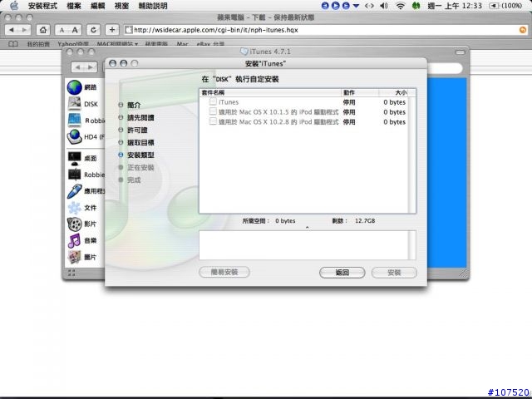Click the battery status indicator
532x399 pixels.
505,6
